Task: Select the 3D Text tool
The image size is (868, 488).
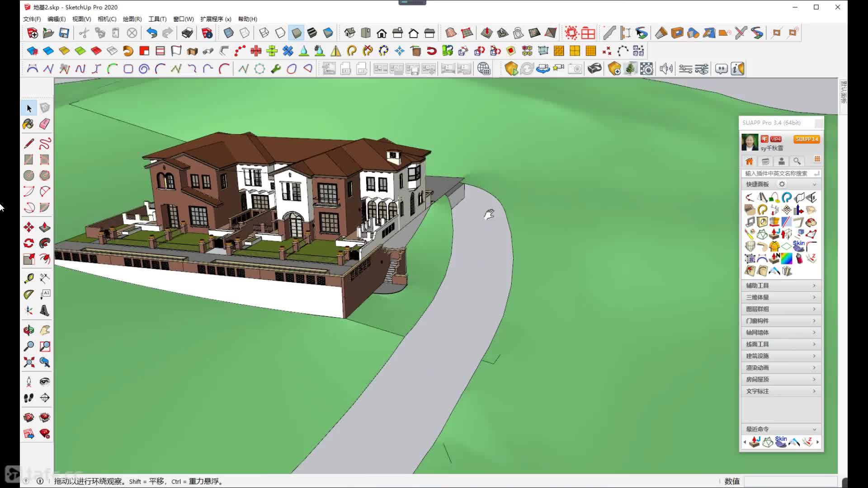Action: click(x=44, y=310)
